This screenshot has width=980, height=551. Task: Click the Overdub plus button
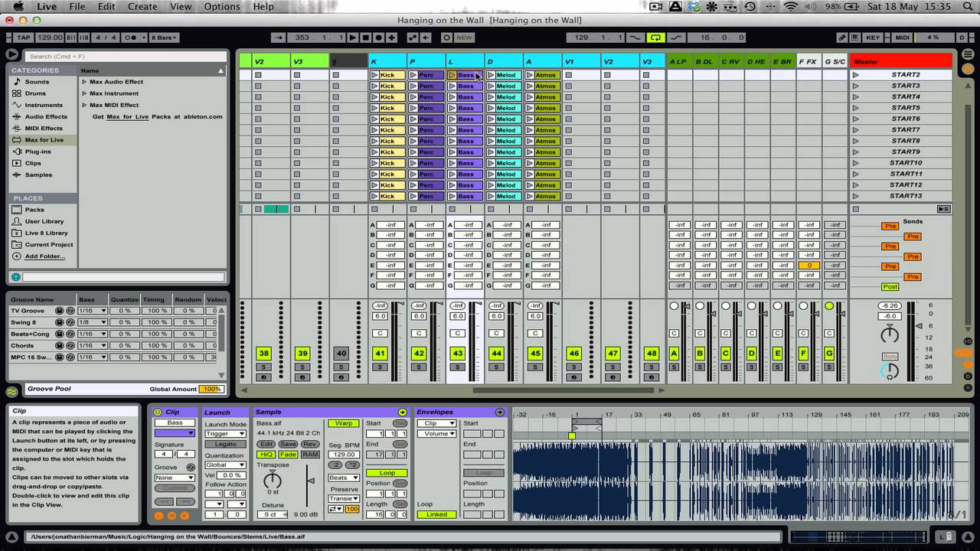point(392,37)
